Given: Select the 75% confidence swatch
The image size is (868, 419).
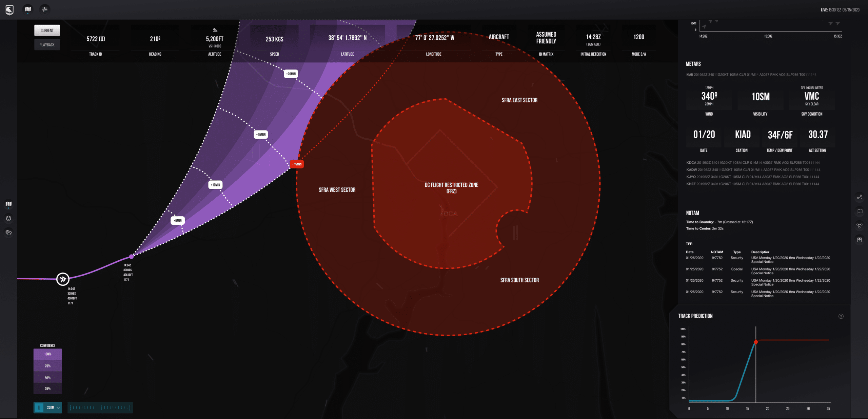Looking at the screenshot, I should (x=47, y=366).
